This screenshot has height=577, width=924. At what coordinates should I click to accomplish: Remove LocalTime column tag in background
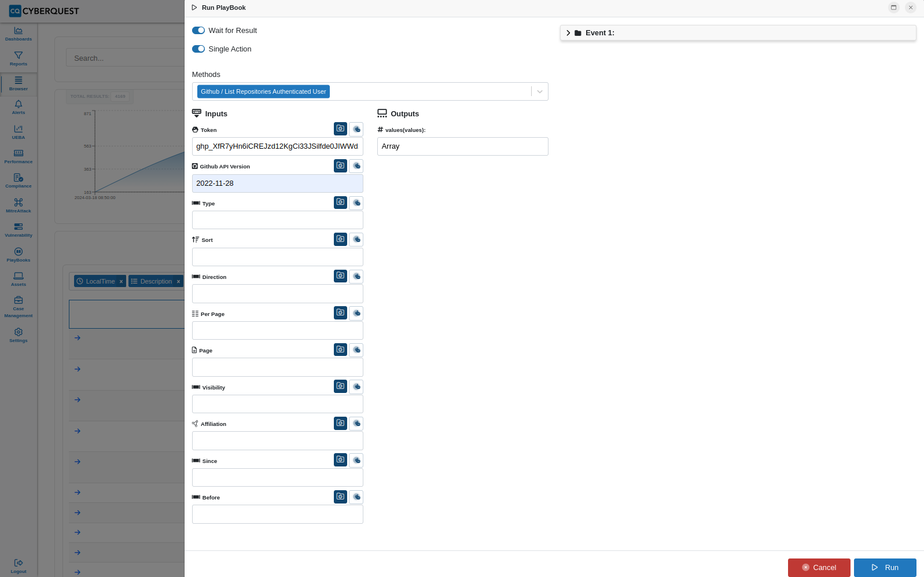[121, 281]
